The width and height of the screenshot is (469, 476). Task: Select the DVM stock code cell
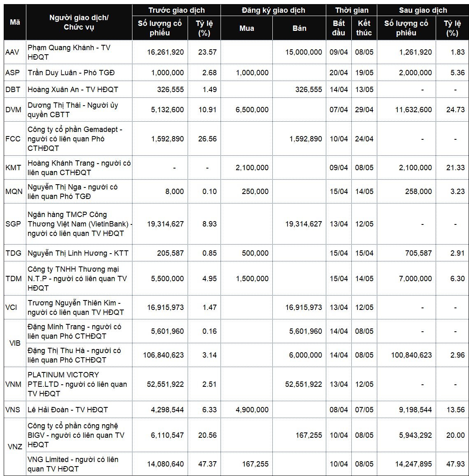tap(14, 110)
